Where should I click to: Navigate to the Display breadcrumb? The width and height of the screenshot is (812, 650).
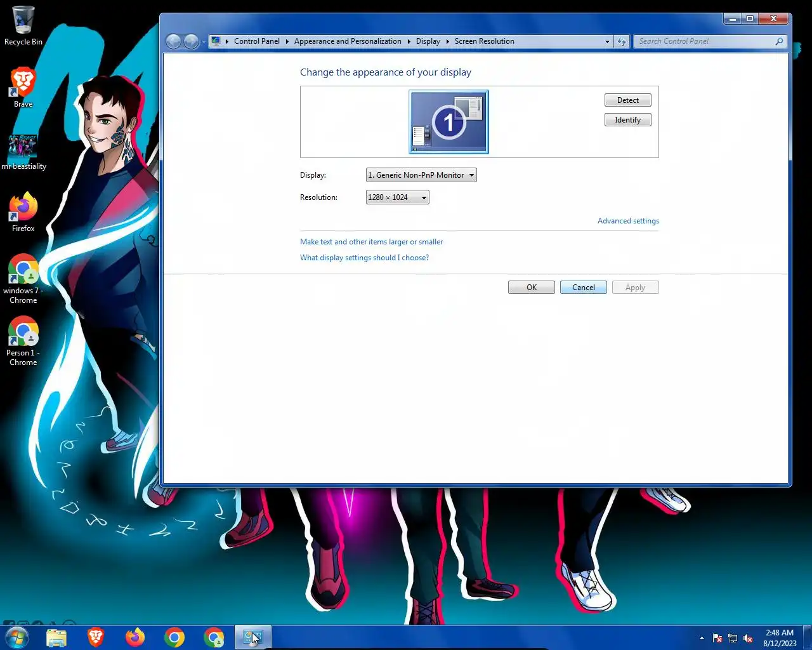tap(428, 41)
